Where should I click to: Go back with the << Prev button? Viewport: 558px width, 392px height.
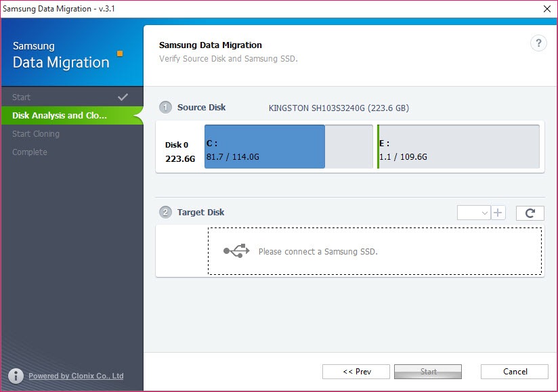pyautogui.click(x=356, y=372)
